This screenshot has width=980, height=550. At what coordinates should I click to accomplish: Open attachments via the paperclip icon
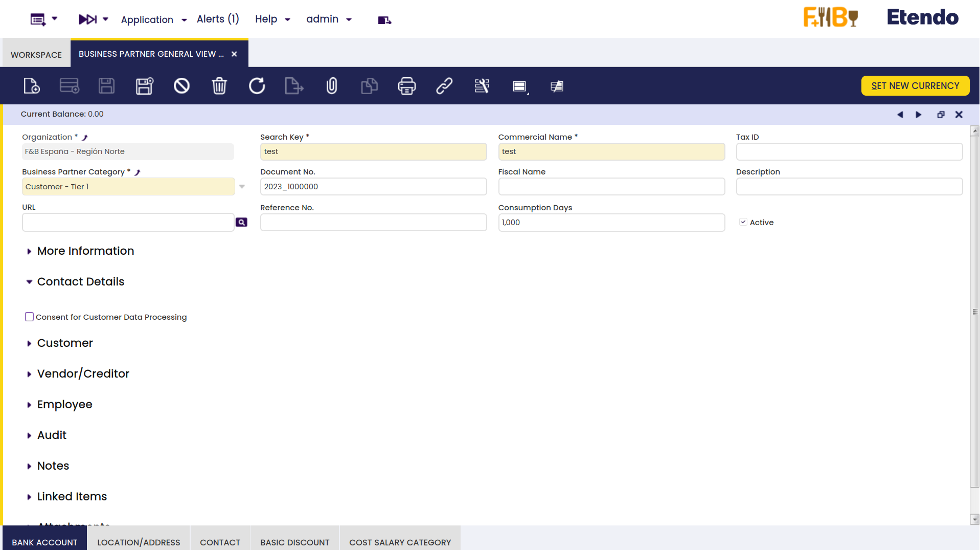[332, 86]
